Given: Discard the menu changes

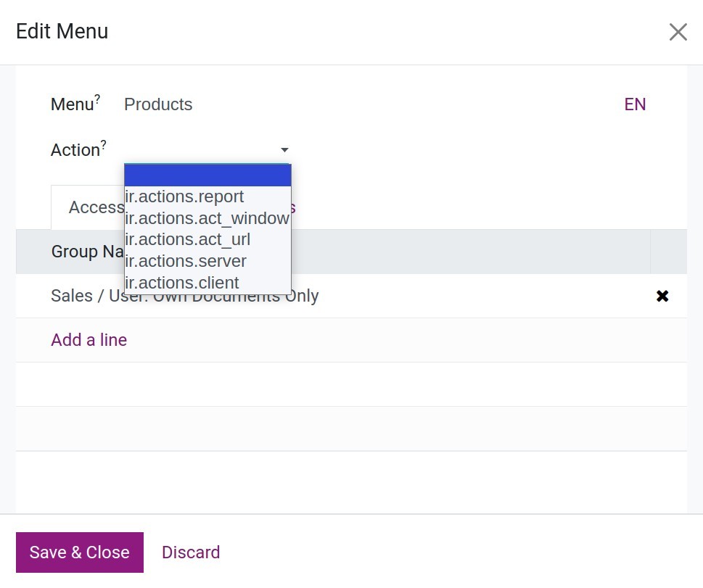Looking at the screenshot, I should tap(191, 552).
